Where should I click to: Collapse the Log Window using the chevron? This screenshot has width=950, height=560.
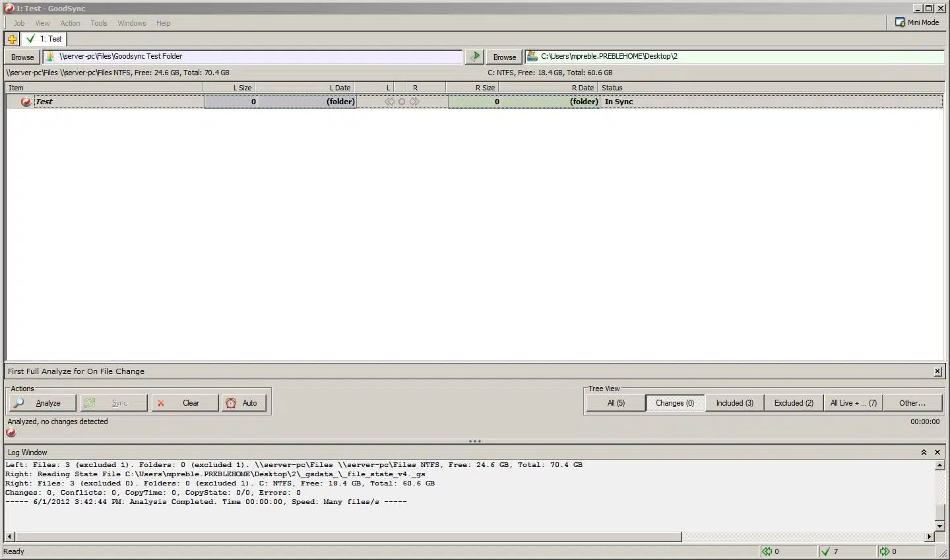tap(924, 452)
